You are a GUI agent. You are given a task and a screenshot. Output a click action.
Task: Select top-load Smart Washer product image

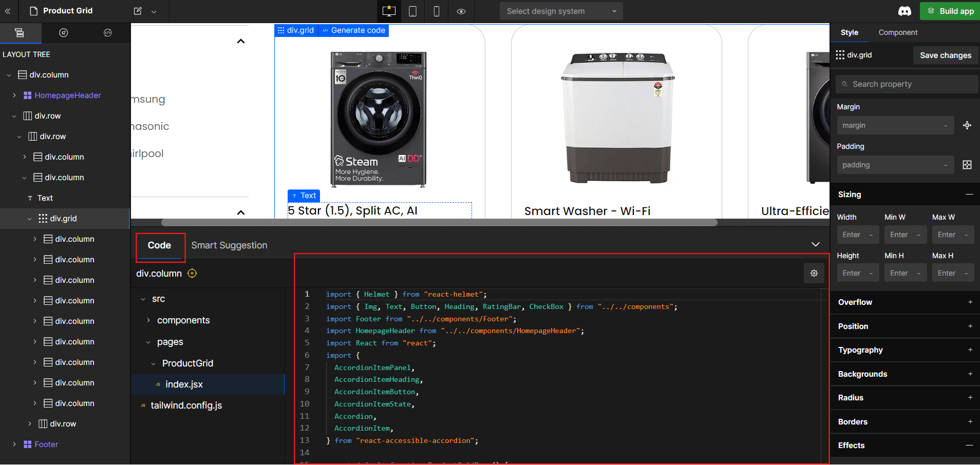pyautogui.click(x=618, y=118)
